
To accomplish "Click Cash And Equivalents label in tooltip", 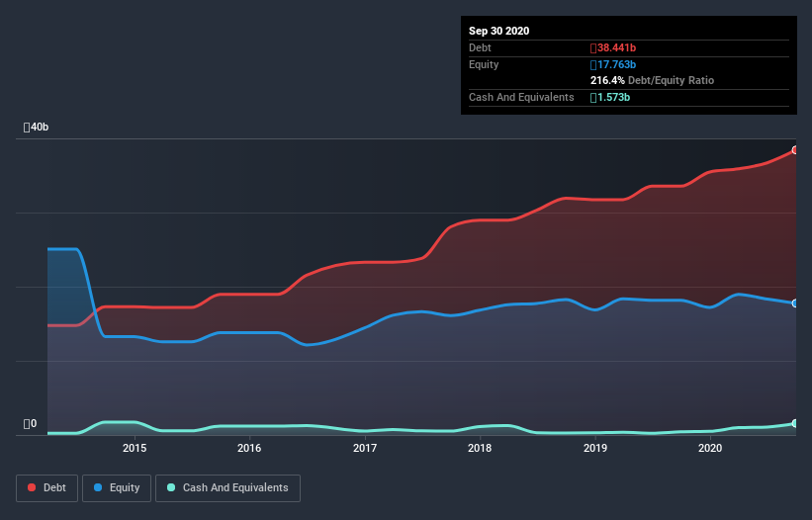I will pyautogui.click(x=521, y=97).
